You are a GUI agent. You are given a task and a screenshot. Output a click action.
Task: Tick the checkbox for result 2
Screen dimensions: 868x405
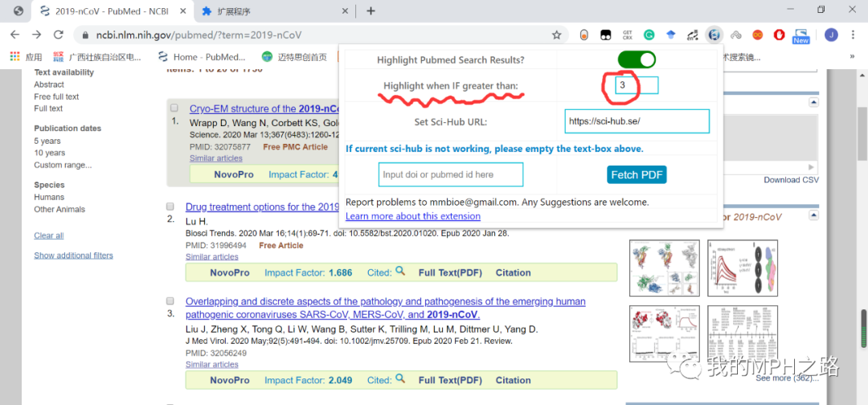170,207
